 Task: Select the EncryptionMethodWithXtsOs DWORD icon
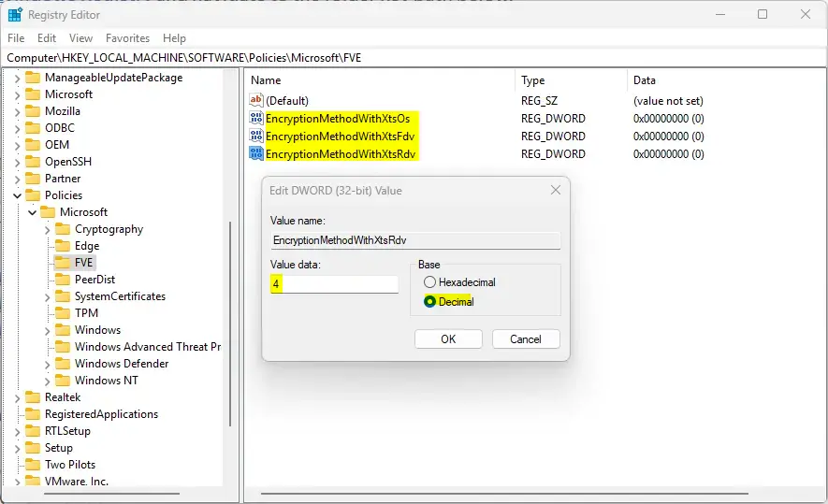(256, 118)
